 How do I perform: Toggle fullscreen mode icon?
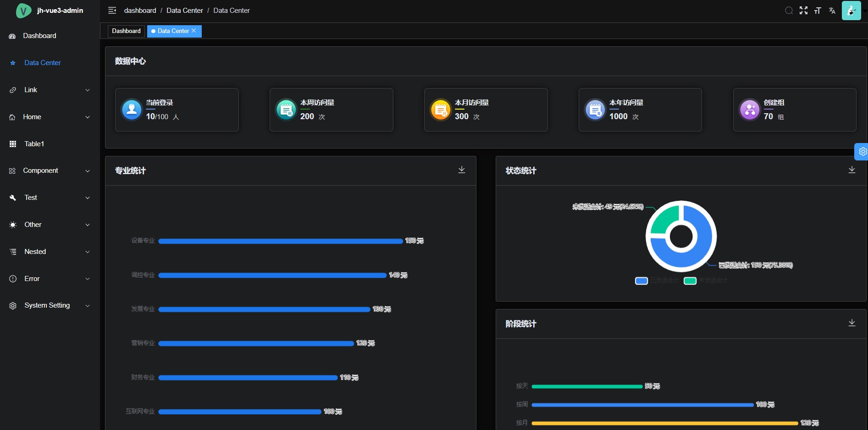(x=803, y=11)
